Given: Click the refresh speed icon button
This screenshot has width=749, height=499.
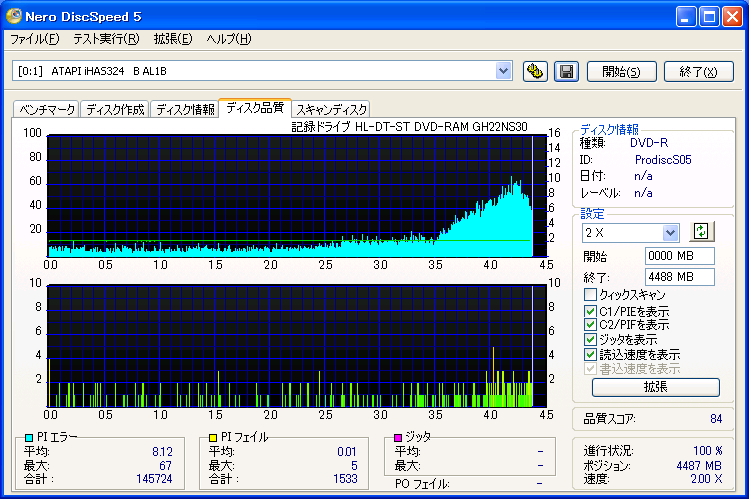Looking at the screenshot, I should [x=701, y=232].
